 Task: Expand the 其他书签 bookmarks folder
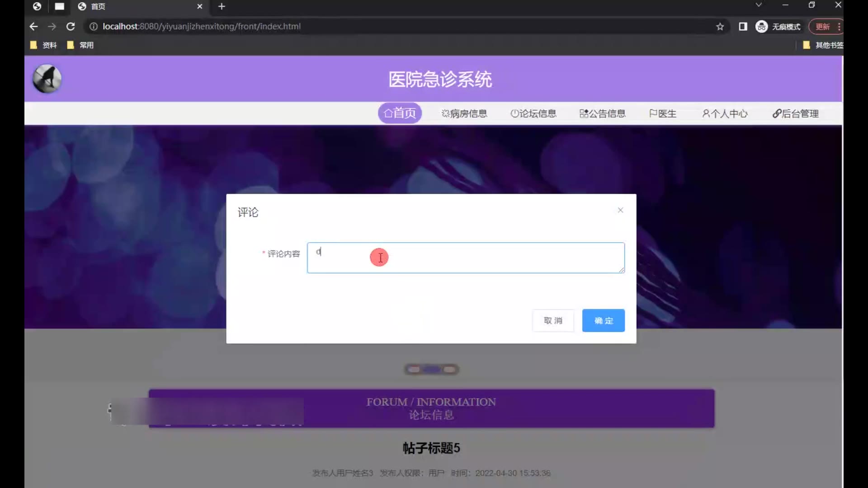tap(823, 45)
